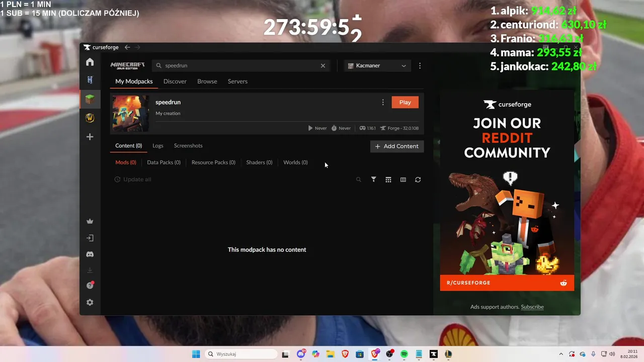Show hidden tray icons chevron

tap(561, 354)
